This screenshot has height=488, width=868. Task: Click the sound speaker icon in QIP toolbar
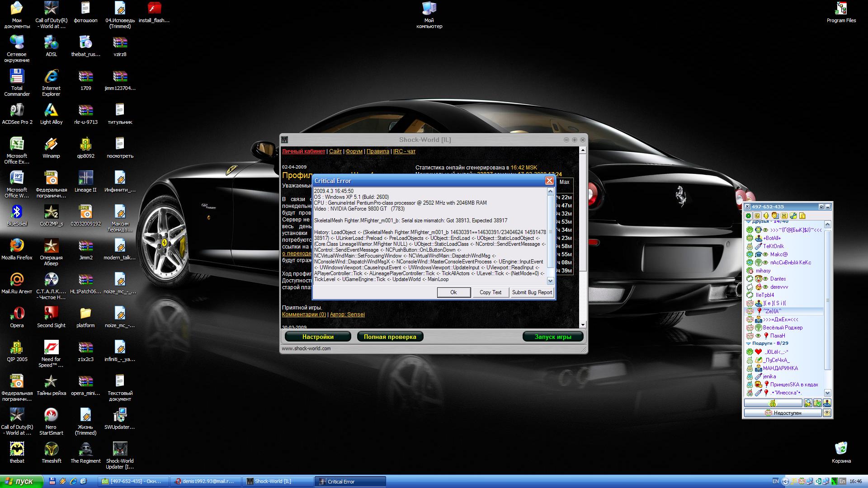766,216
